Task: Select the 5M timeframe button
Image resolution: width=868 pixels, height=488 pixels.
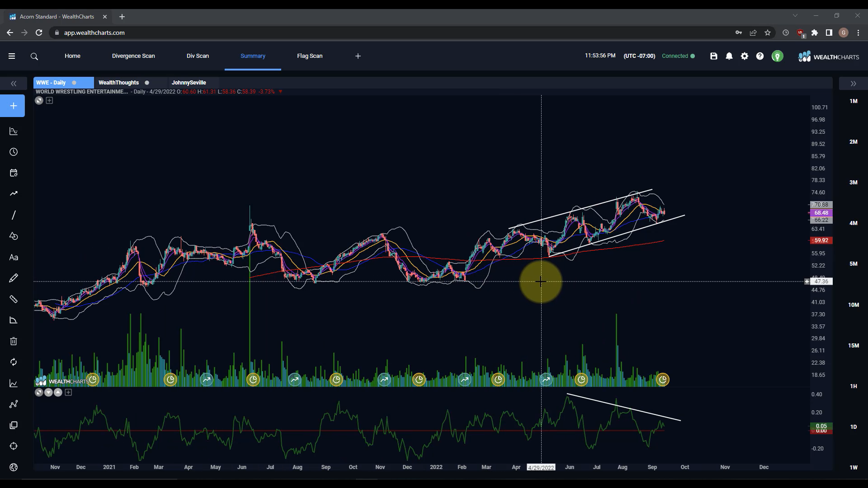Action: 854,264
